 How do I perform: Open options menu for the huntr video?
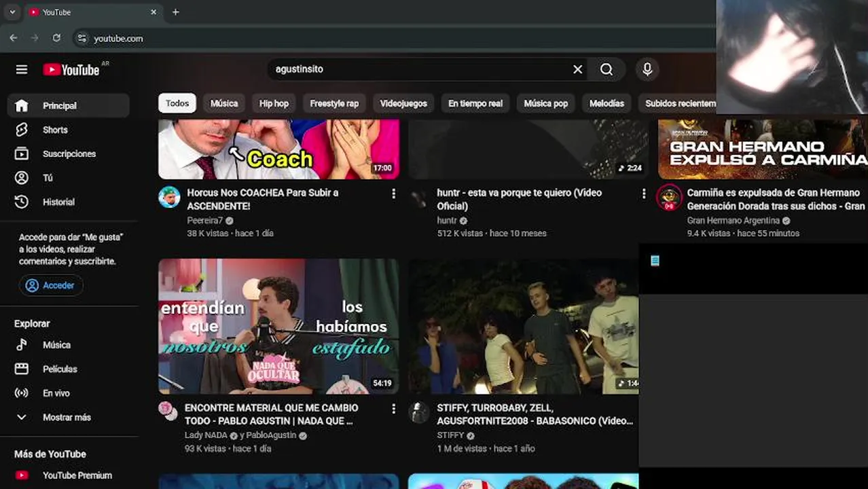point(643,194)
